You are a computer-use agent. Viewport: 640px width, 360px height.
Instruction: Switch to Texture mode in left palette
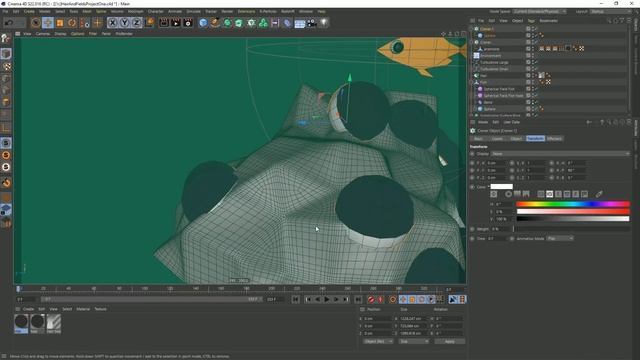6,66
